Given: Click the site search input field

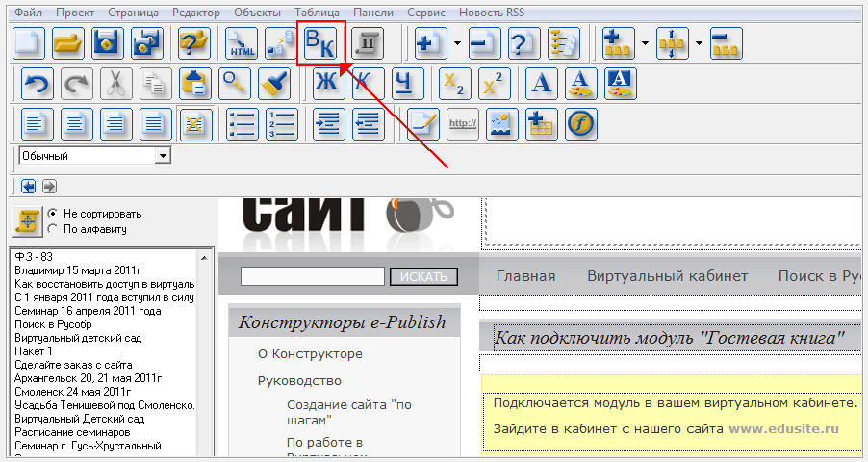Looking at the screenshot, I should pyautogui.click(x=312, y=276).
